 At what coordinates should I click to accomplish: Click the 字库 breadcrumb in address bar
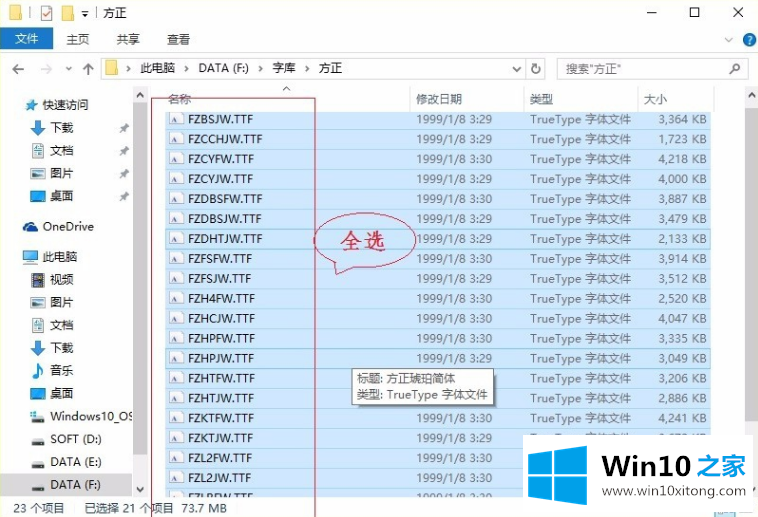pos(283,69)
